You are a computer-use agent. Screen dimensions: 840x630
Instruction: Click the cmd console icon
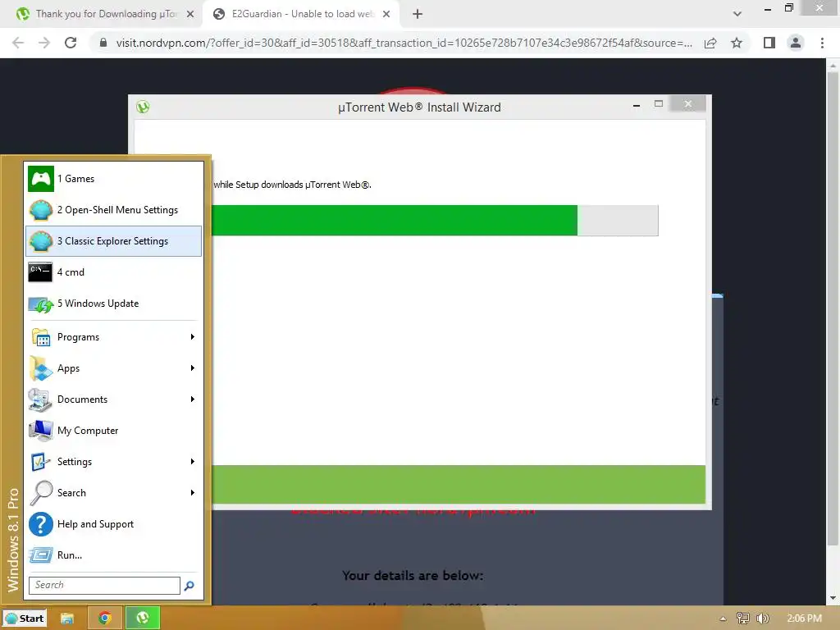click(x=41, y=272)
